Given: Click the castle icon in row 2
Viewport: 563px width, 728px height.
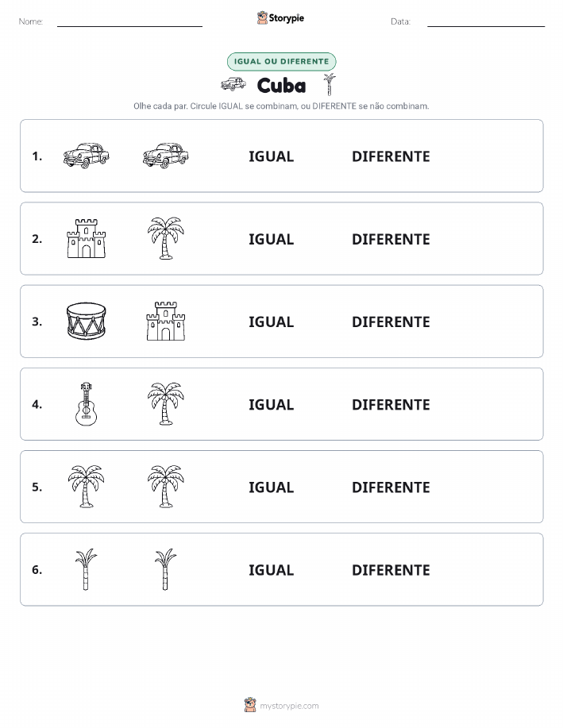Looking at the screenshot, I should click(87, 238).
